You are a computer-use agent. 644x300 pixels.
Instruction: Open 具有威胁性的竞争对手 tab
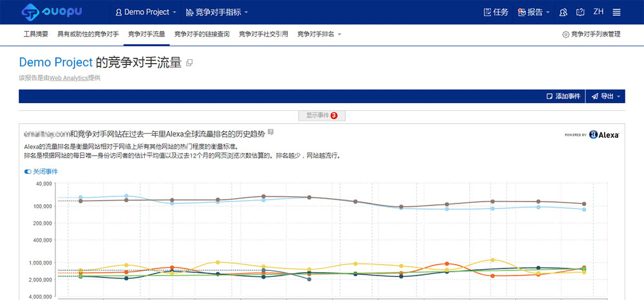coord(88,35)
